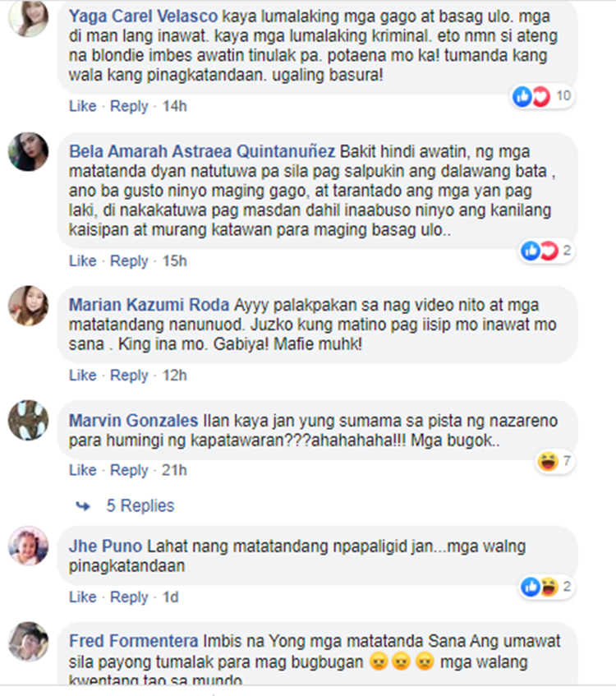
Task: Open Yaga Carel Velasco's profile picture
Action: click(x=29, y=18)
